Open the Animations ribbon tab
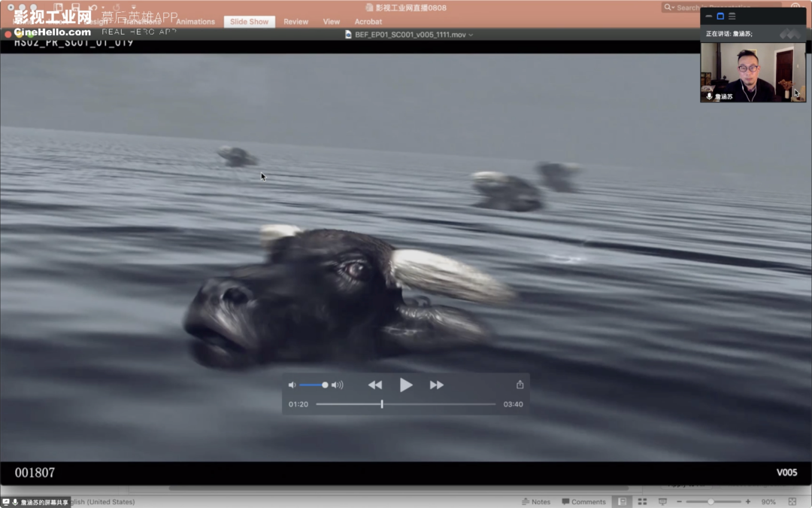Viewport: 812px width, 508px height. (195, 22)
